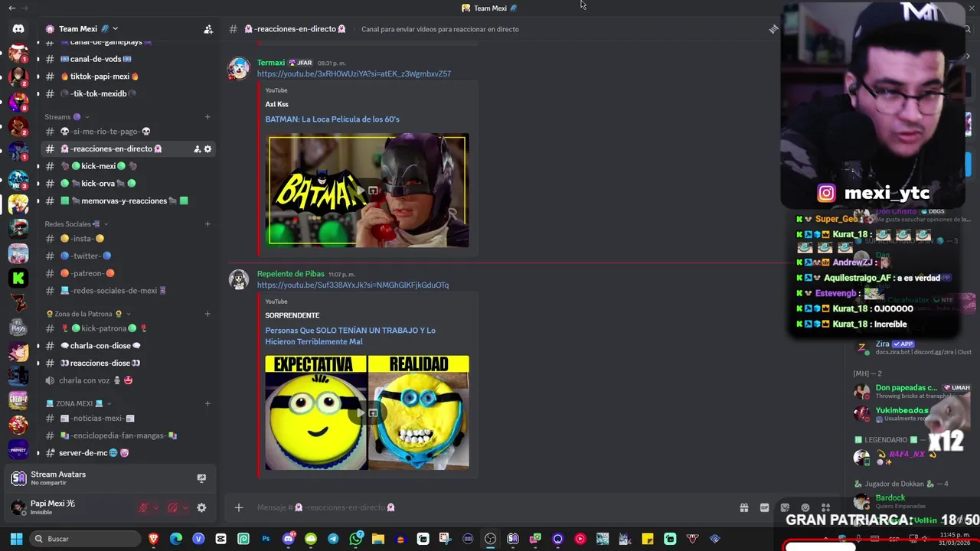Toggle microphone mute
The width and height of the screenshot is (980, 551).
pyautogui.click(x=143, y=507)
